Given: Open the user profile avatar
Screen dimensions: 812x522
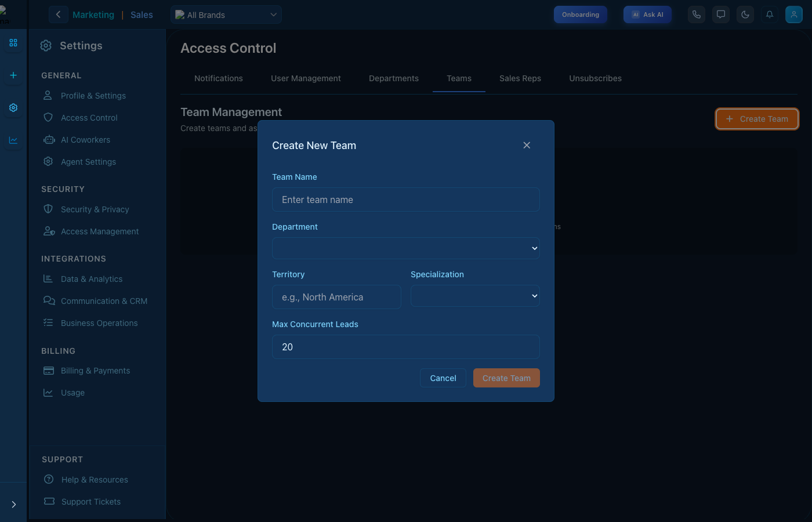Looking at the screenshot, I should (794, 14).
